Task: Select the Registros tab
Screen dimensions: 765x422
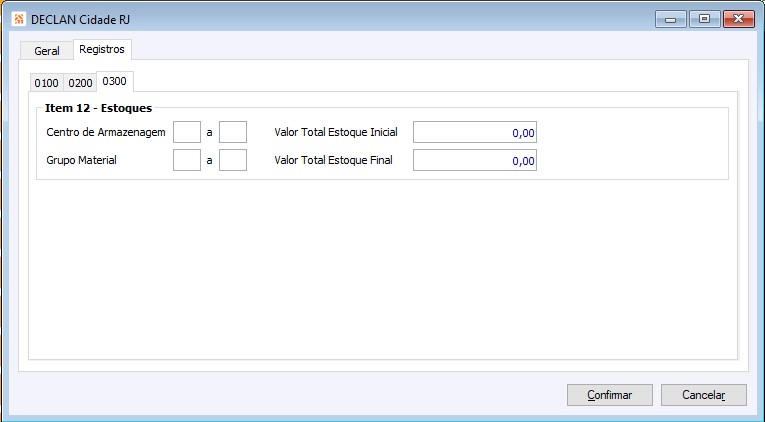Action: [102, 49]
